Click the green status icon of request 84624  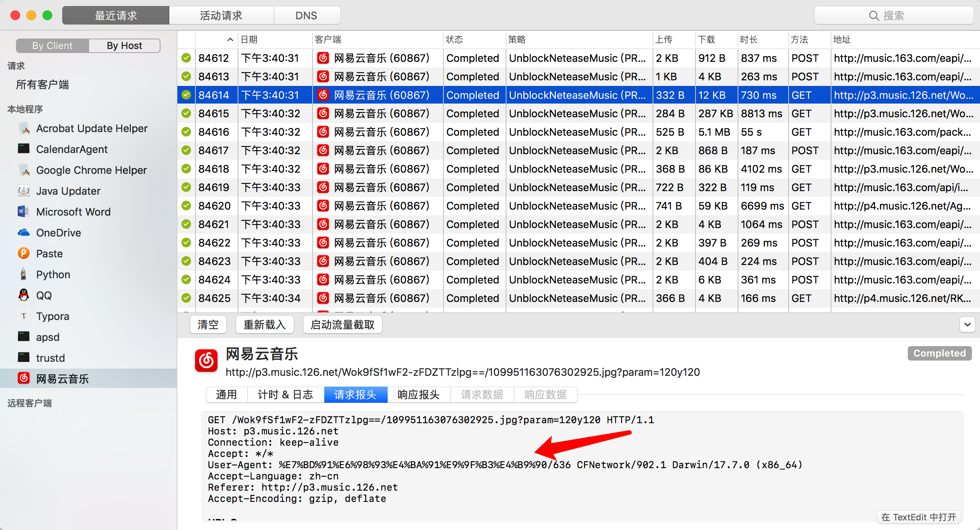(186, 279)
